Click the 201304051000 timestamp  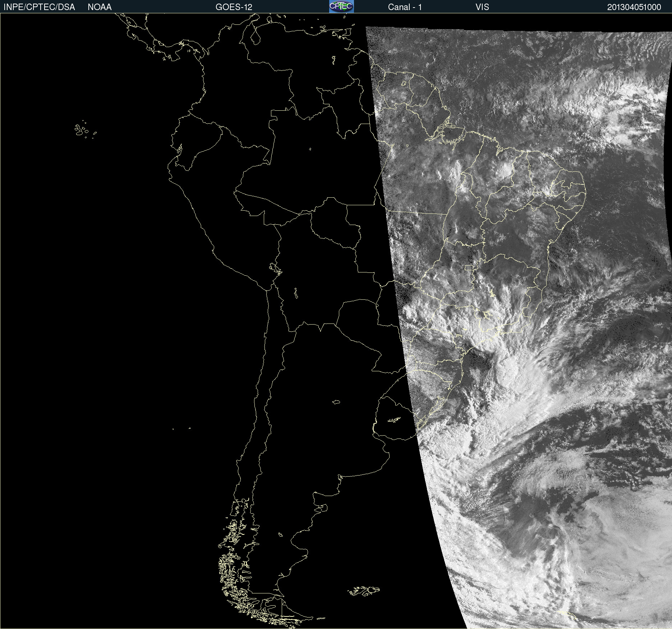click(x=634, y=7)
